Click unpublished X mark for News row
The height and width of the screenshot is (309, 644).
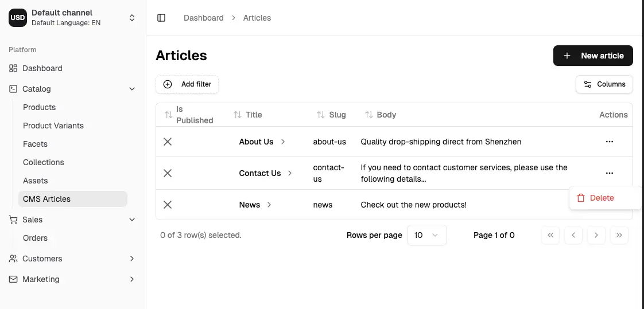tap(168, 205)
